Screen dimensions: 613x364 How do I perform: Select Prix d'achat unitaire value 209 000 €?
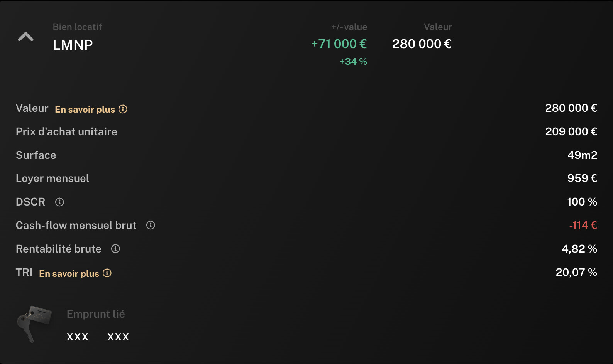click(571, 132)
